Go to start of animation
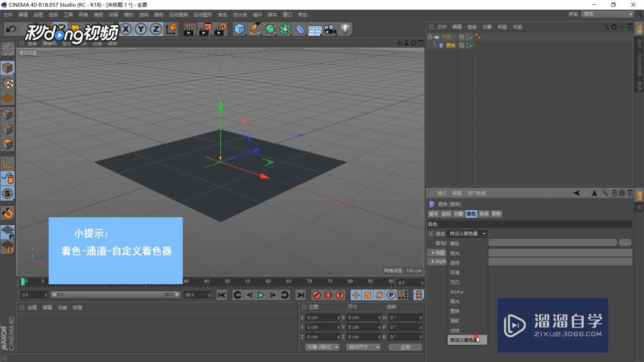 [222, 295]
